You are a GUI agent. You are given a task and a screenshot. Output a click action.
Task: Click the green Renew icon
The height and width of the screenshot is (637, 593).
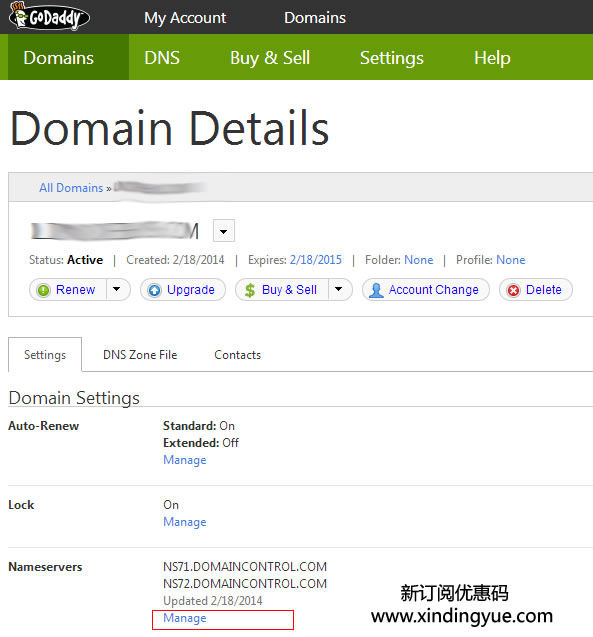[x=43, y=290]
